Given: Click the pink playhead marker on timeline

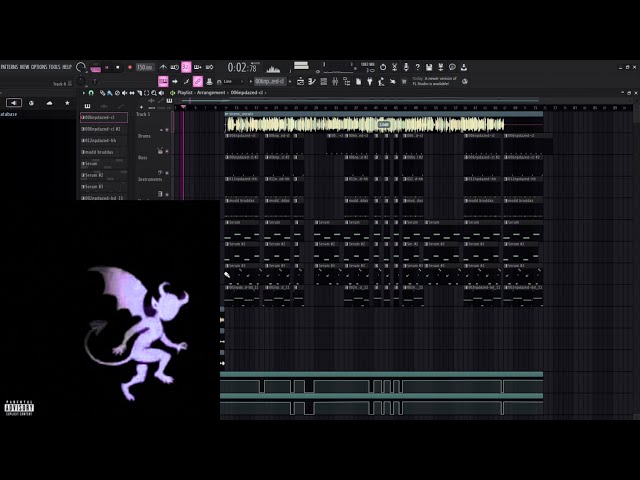Looking at the screenshot, I should coord(183,107).
